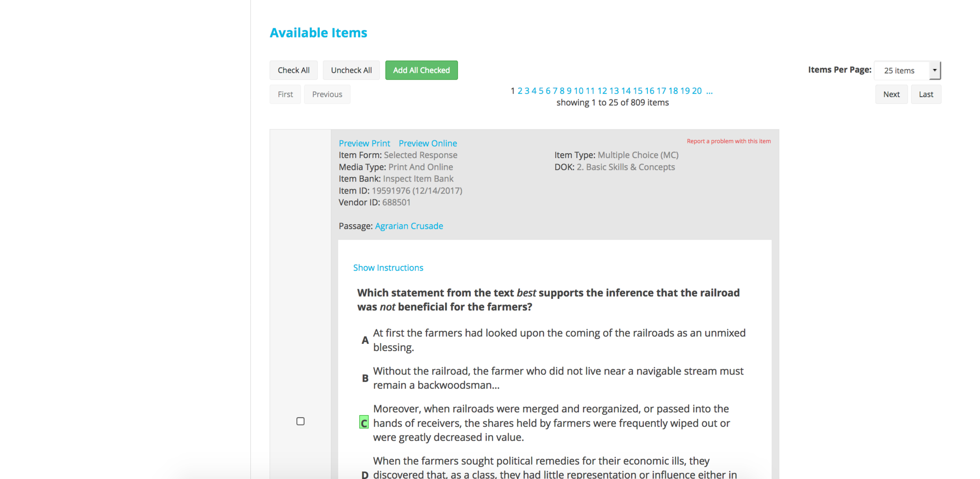
Task: Check the item selection checkbox
Action: click(x=301, y=422)
